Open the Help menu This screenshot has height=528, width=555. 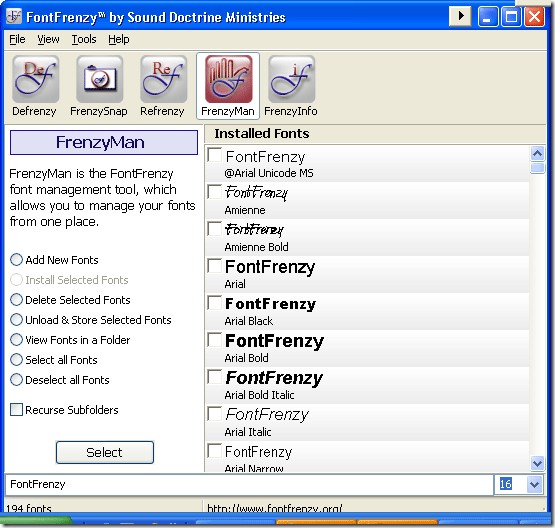119,39
